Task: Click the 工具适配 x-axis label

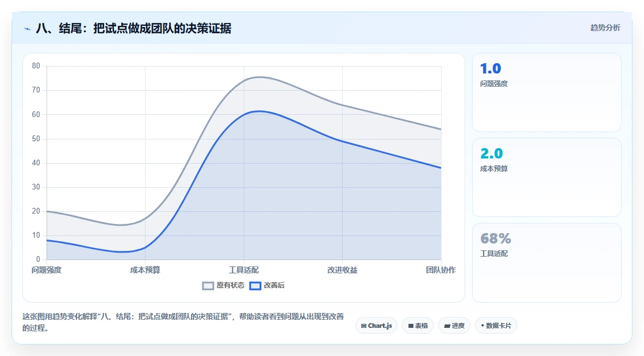Action: click(244, 270)
